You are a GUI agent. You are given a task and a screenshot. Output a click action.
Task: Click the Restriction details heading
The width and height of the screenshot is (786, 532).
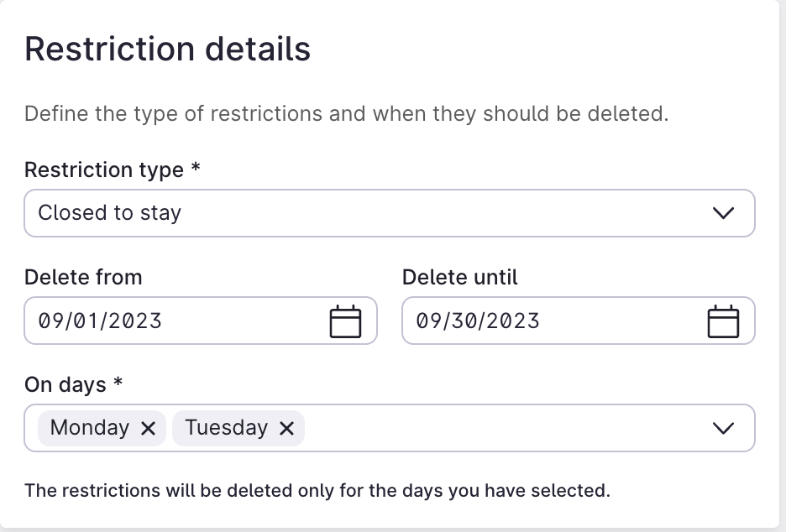167,49
